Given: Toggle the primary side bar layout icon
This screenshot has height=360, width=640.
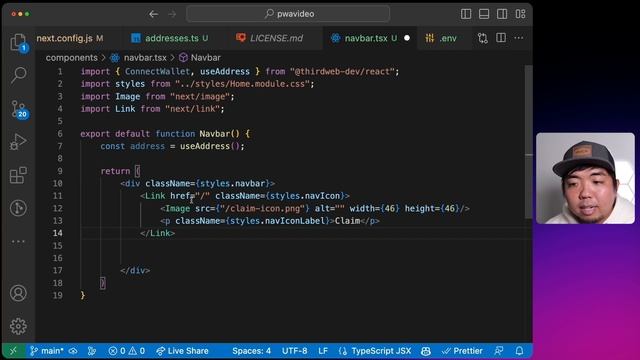Looking at the screenshot, I should coord(466,14).
